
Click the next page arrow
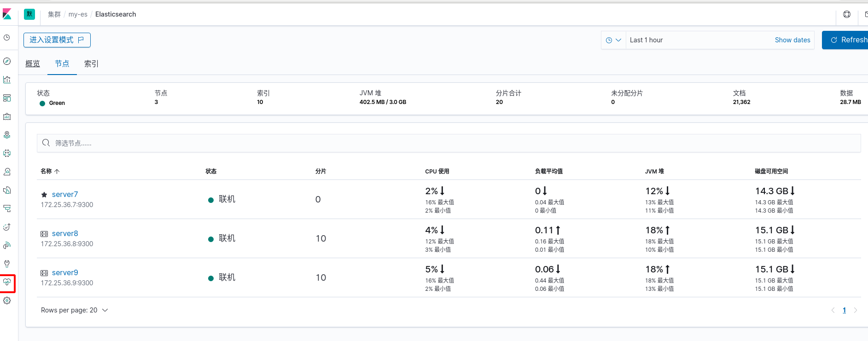[856, 310]
